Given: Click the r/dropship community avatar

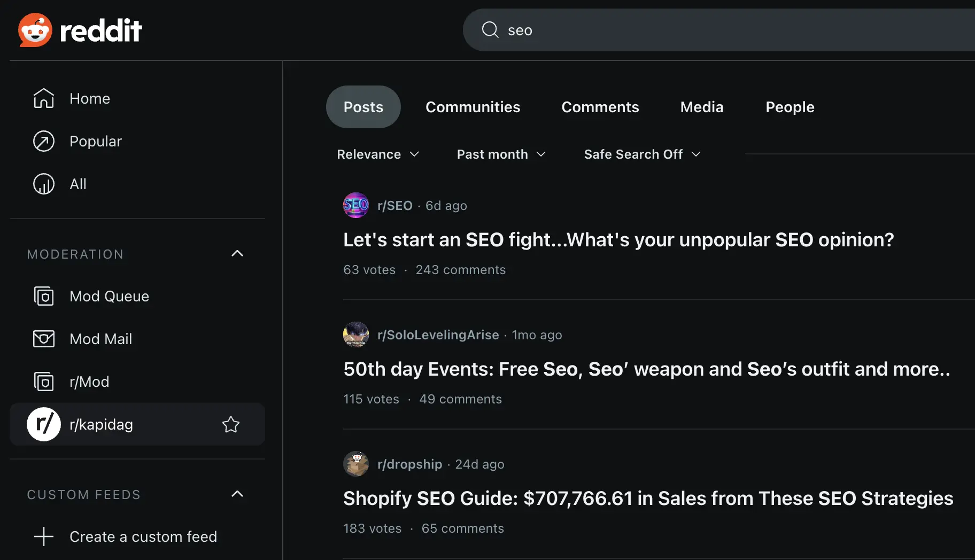Looking at the screenshot, I should tap(356, 464).
